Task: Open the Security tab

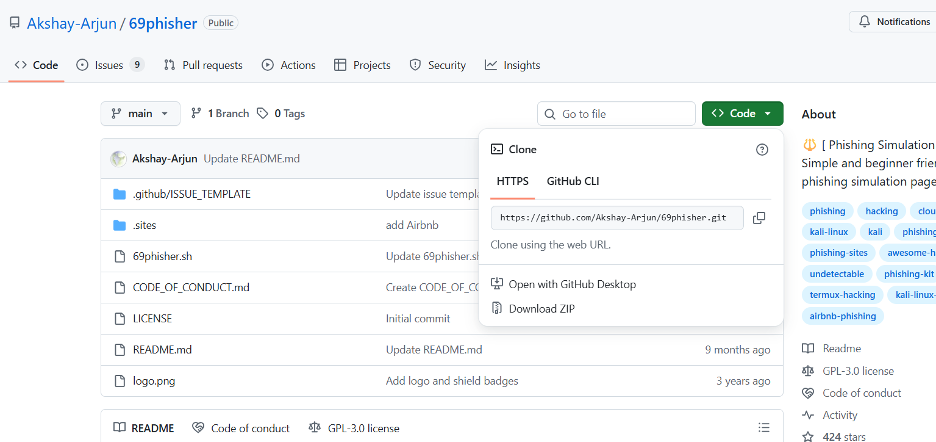Action: [x=438, y=65]
